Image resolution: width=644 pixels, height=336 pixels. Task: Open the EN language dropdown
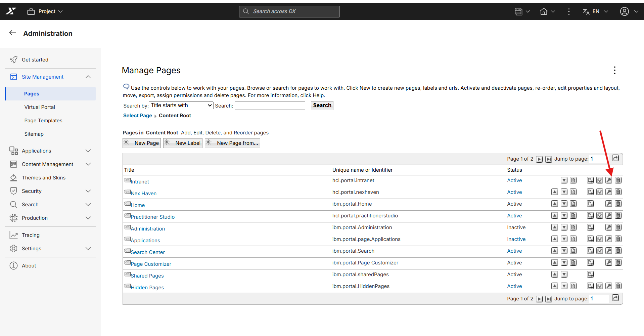[x=595, y=11]
